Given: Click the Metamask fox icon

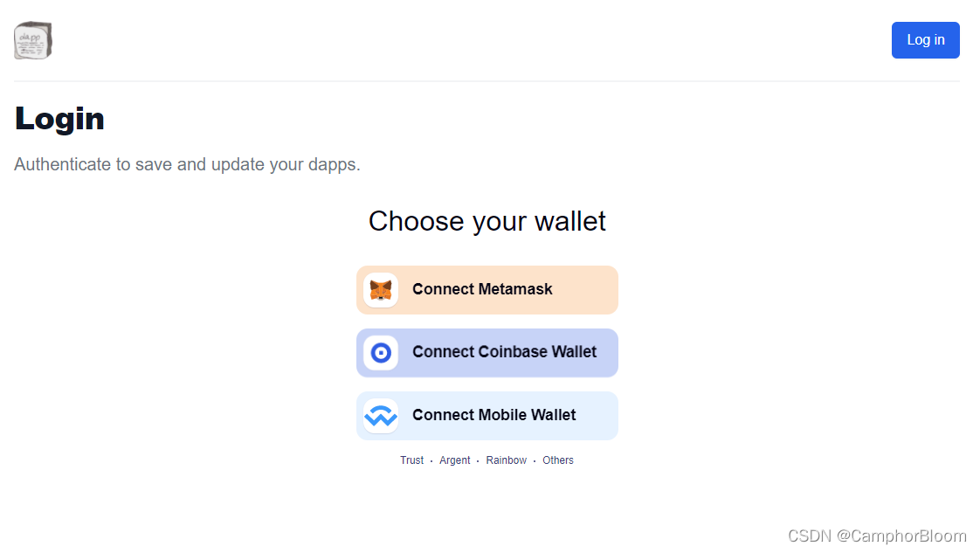Looking at the screenshot, I should (x=381, y=290).
